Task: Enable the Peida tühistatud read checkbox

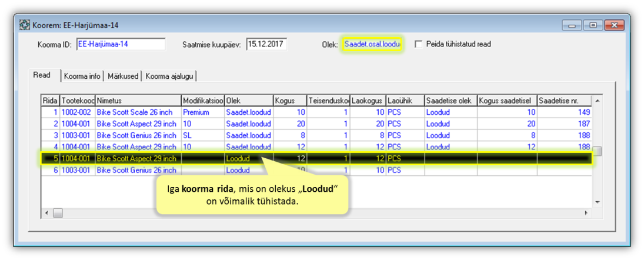Action: click(419, 44)
